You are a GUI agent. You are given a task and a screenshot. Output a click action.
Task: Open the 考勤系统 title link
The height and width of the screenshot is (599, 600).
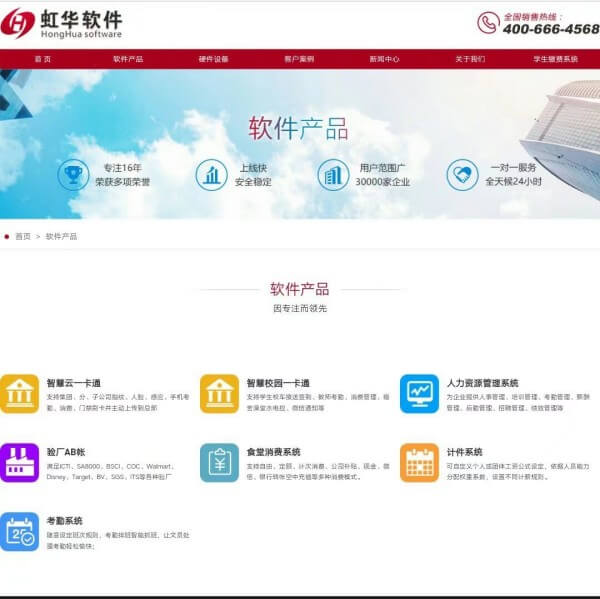point(64,521)
